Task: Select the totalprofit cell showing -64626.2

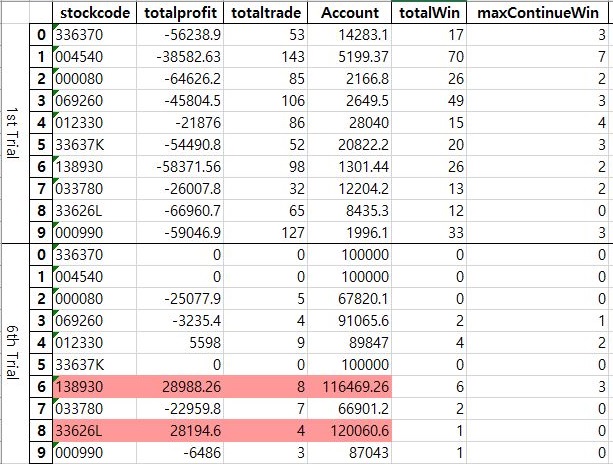Action: click(x=180, y=79)
